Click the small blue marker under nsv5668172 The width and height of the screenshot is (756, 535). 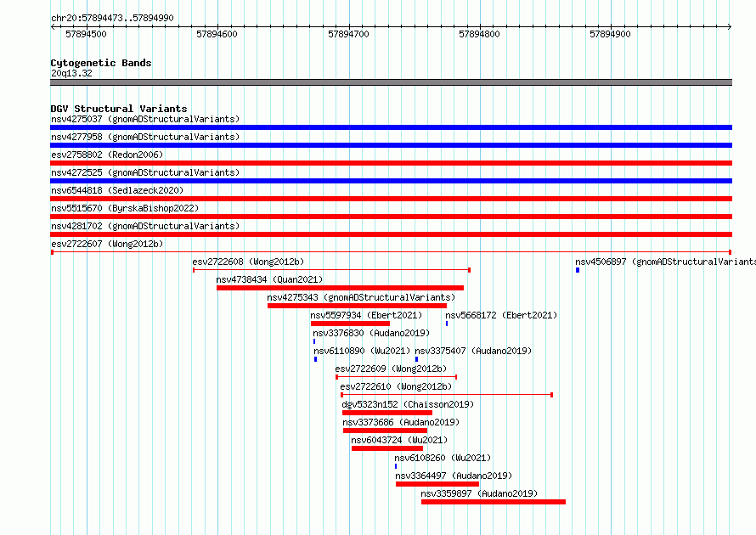(447, 324)
